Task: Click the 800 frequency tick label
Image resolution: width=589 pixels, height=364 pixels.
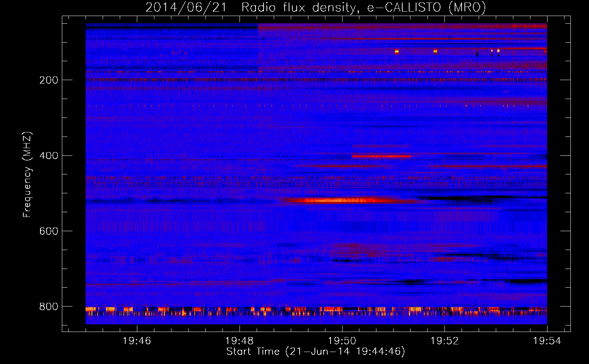Action: [x=49, y=307]
